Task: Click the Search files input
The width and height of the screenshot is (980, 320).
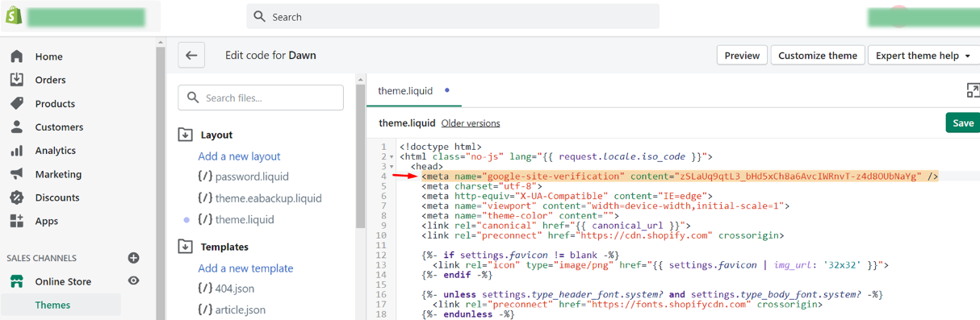Action: click(261, 98)
